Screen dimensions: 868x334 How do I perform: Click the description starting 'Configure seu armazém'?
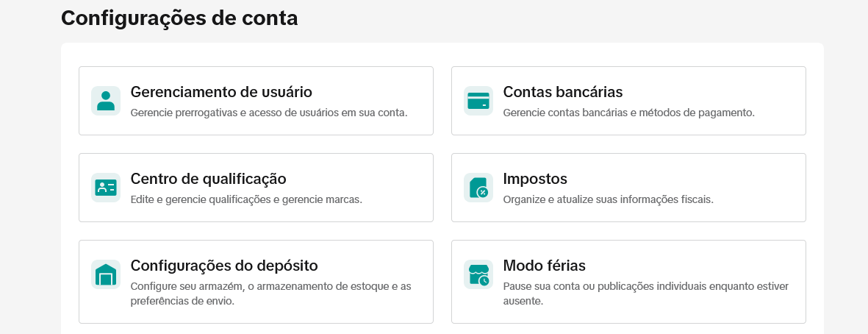pos(270,293)
